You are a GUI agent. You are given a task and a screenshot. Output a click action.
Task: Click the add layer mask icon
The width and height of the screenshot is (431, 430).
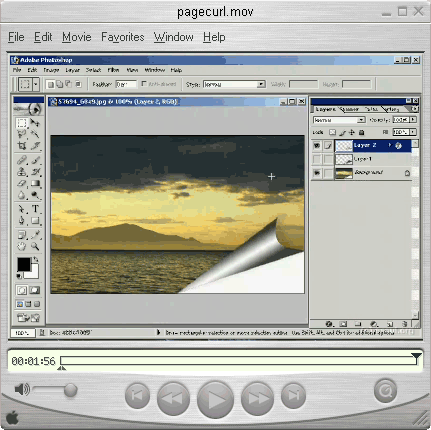click(x=343, y=324)
